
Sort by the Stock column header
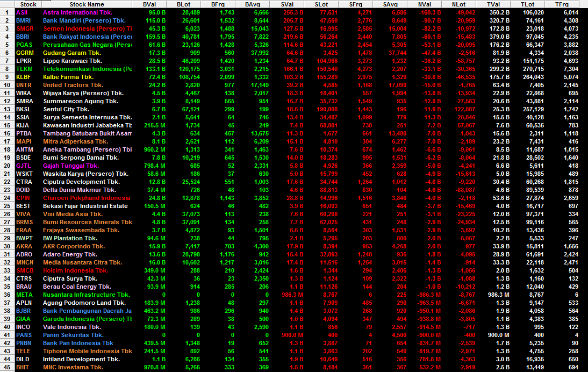click(x=28, y=4)
